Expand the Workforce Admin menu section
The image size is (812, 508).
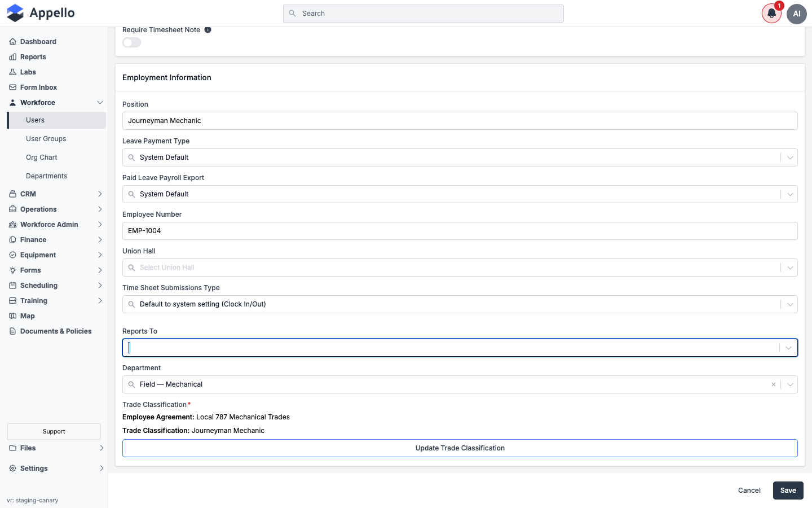pos(100,225)
